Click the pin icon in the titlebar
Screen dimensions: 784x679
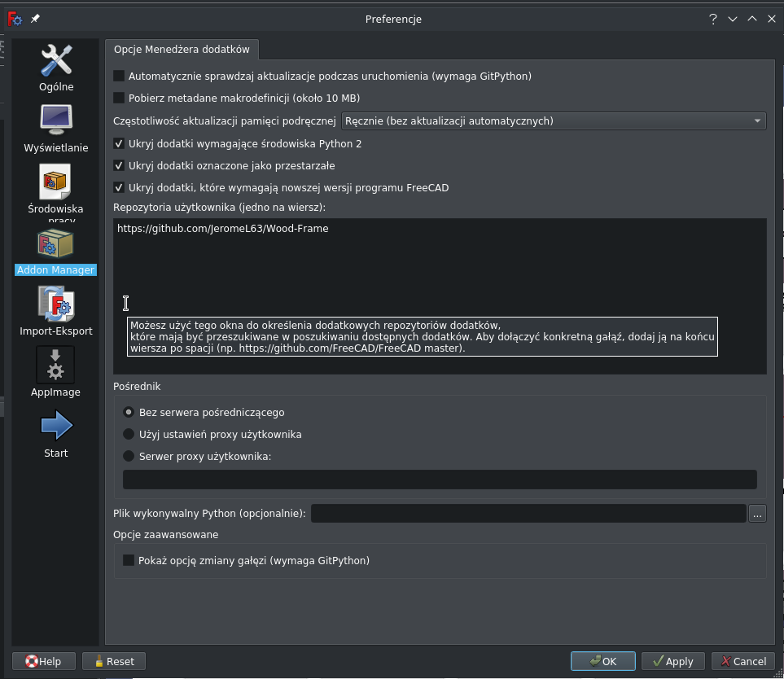tap(33, 18)
